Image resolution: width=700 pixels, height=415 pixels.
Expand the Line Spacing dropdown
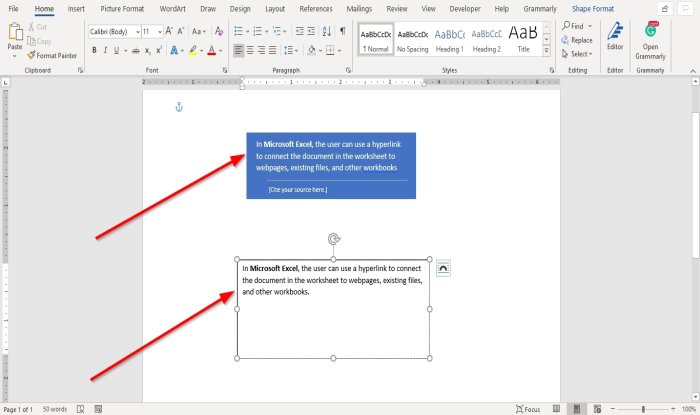[296, 50]
